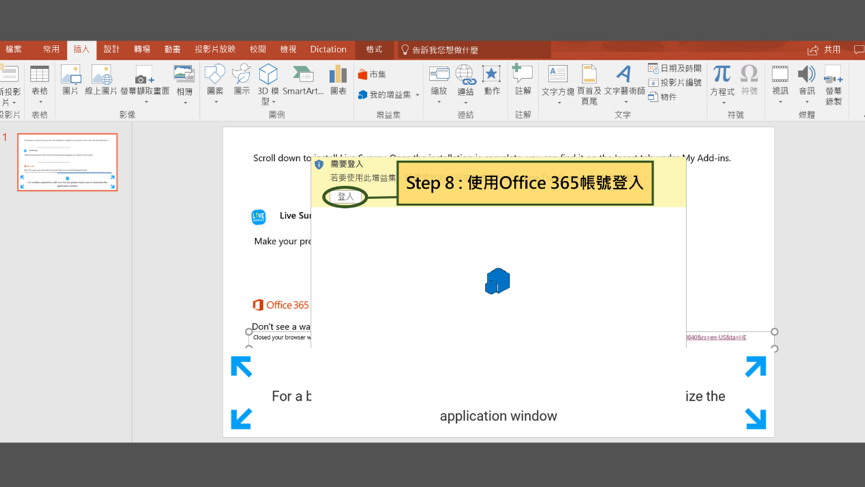Switch to the View (檢視) tab
The height and width of the screenshot is (487, 865).
(x=288, y=49)
